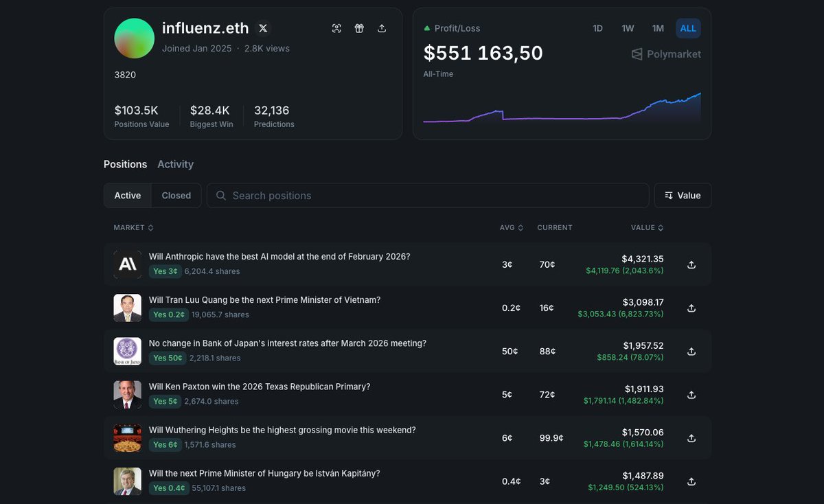Open the Anthropic best AI model market
Screen dimensions: 824x504
(x=279, y=256)
